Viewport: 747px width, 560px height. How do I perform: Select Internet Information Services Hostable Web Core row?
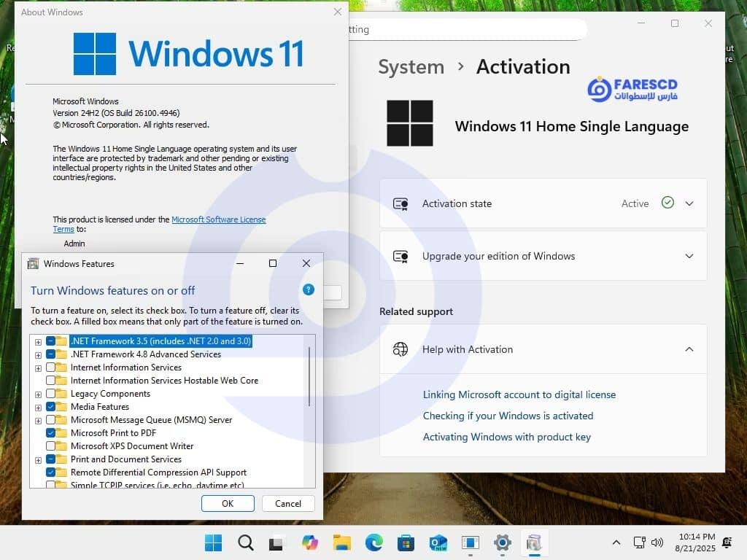coord(164,381)
